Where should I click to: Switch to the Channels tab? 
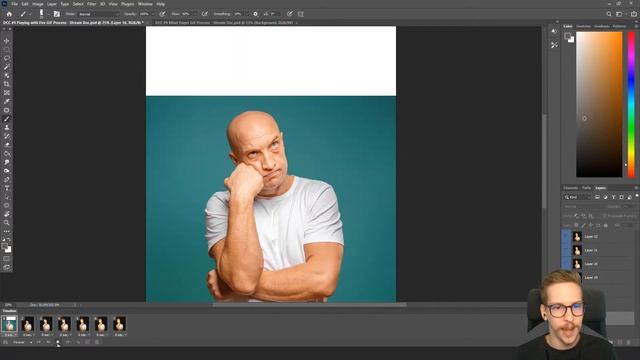pyautogui.click(x=571, y=188)
